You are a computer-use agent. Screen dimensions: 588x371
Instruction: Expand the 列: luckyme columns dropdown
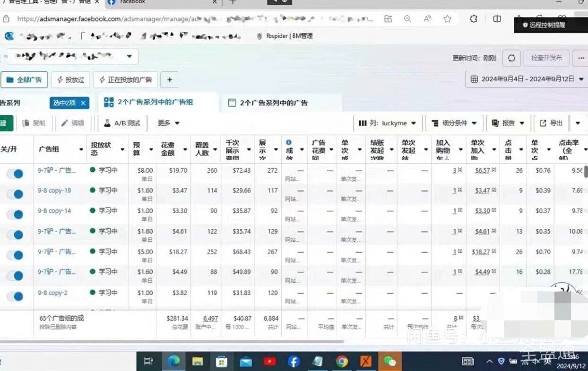tap(388, 123)
